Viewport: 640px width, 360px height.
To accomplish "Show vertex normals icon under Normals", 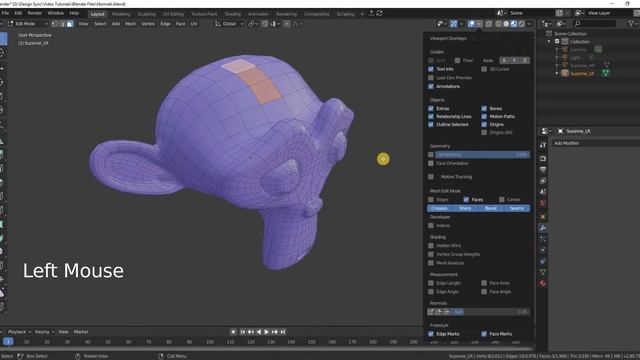I will (x=431, y=312).
